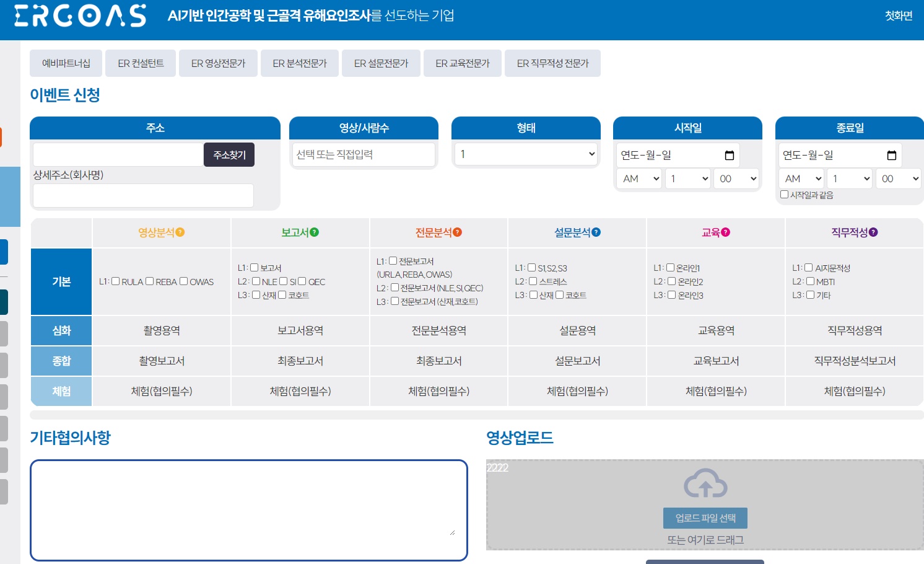Viewport: 924px width, 564px height.
Task: Check the RULA checkbox
Action: (x=116, y=281)
